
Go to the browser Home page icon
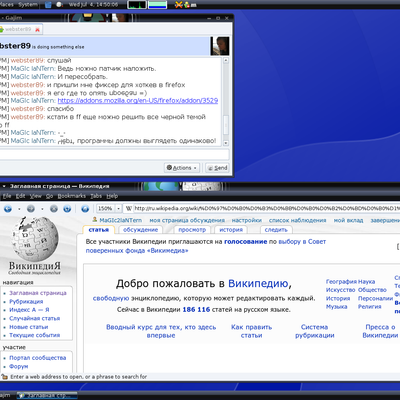pos(85,209)
